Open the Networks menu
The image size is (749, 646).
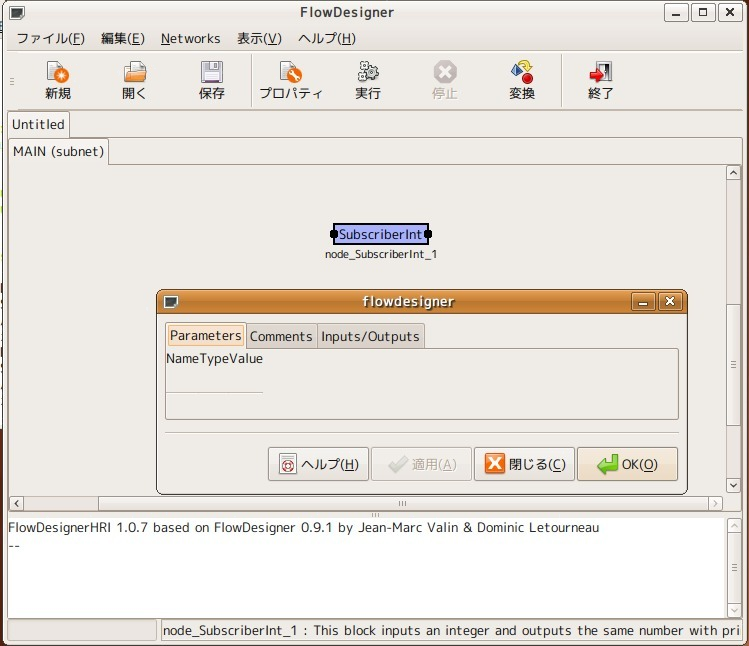coord(190,38)
